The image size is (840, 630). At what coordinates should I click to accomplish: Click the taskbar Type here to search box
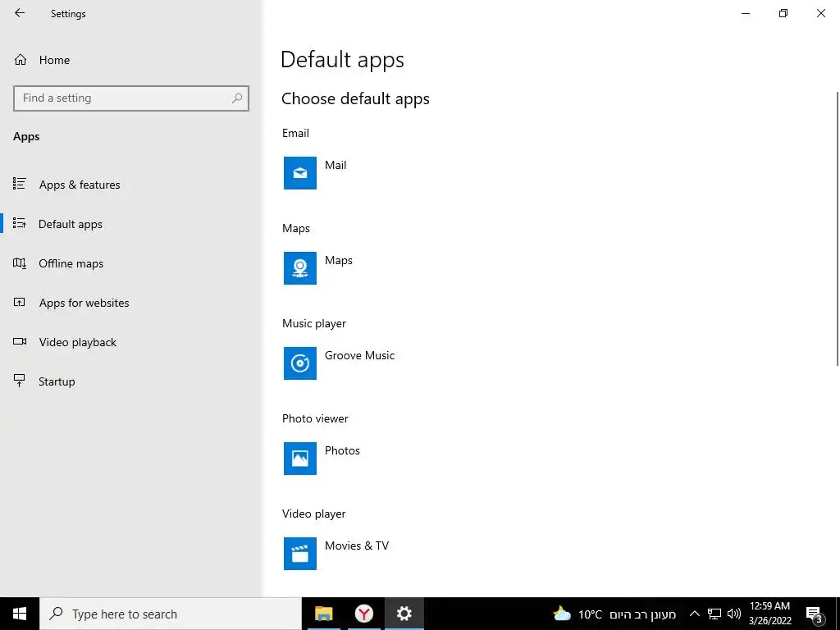click(171, 614)
